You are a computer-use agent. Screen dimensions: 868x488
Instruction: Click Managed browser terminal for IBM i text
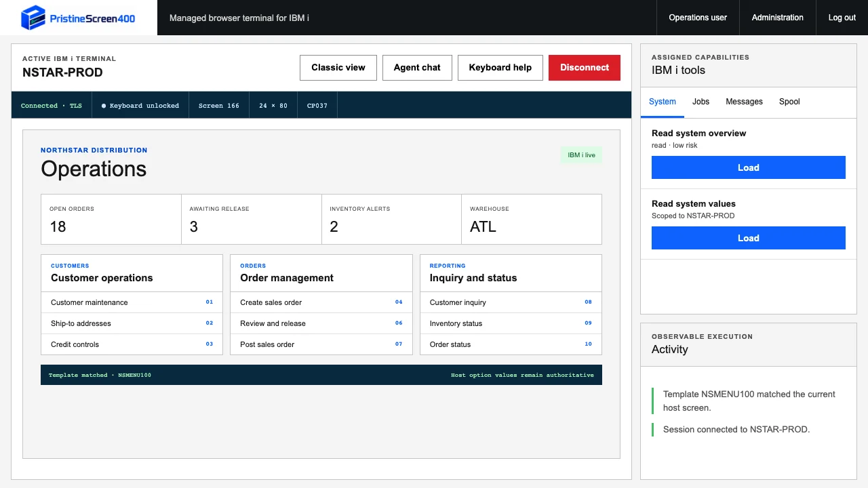tap(239, 18)
